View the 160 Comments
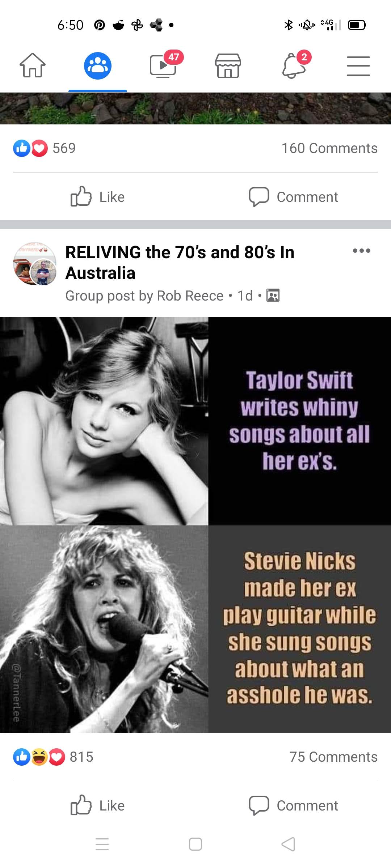The width and height of the screenshot is (391, 868). [x=329, y=148]
